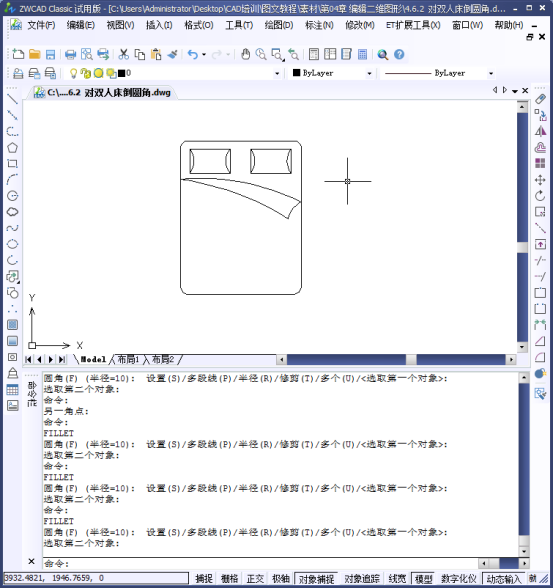Image resolution: width=554 pixels, height=588 pixels.
Task: Select the Mirror modify tool
Action: (540, 131)
